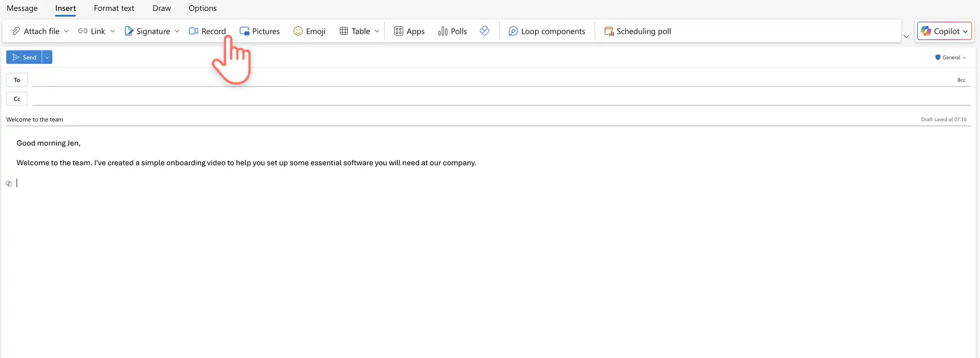This screenshot has height=358, width=980.
Task: Open the Send options dropdown arrow
Action: point(47,57)
